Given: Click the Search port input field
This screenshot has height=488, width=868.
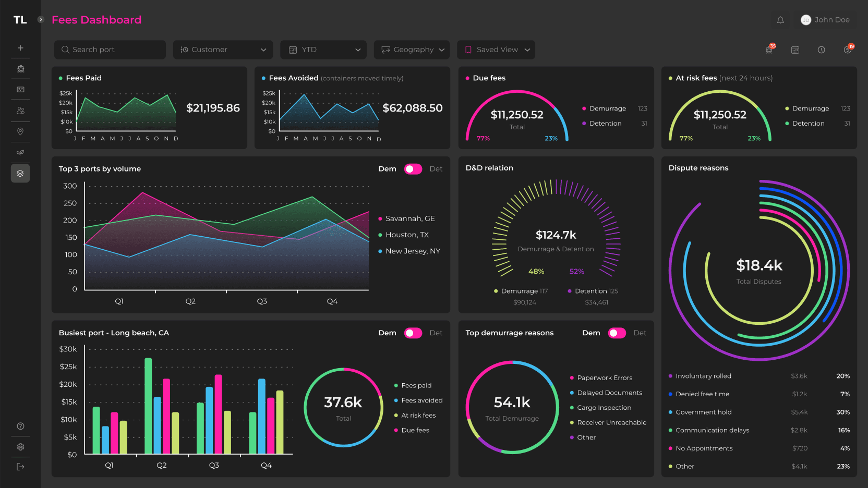Looking at the screenshot, I should coord(110,50).
